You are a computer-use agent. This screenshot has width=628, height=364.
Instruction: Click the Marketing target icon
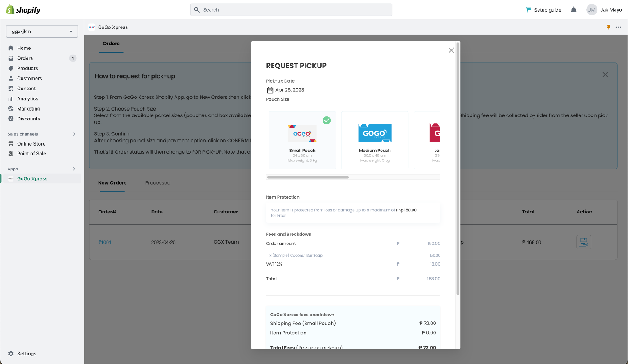tap(11, 109)
